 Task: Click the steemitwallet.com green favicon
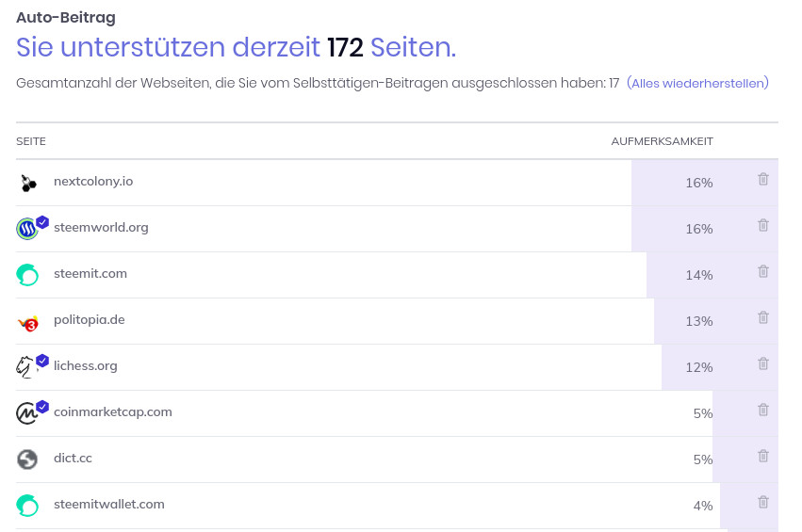27,506
